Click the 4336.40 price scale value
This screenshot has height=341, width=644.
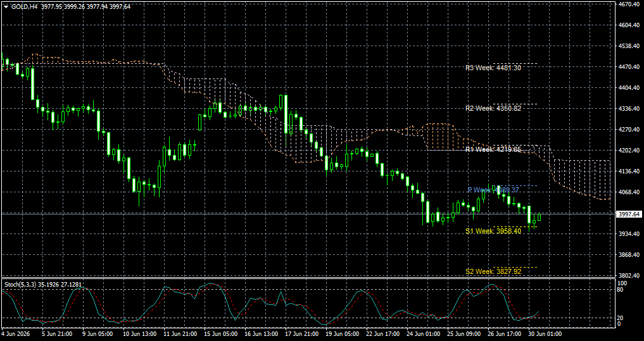629,109
